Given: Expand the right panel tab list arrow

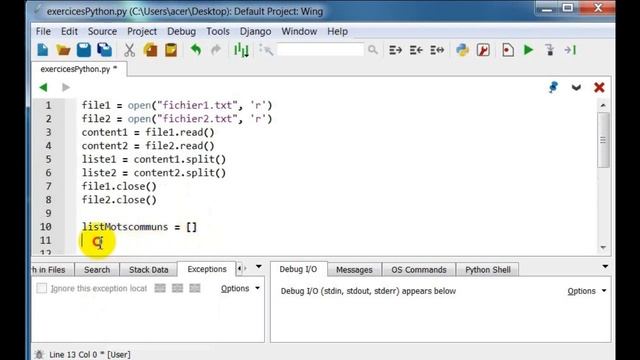Looking at the screenshot, I should [x=605, y=267].
